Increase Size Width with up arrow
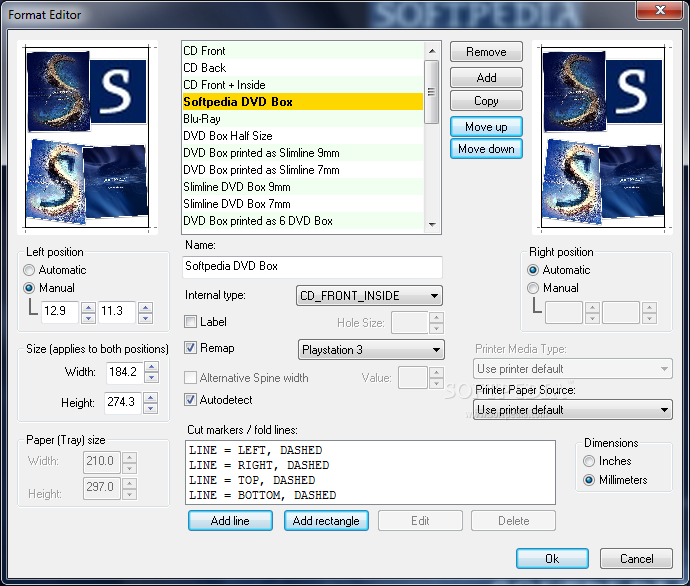690x586 pixels. 151,367
